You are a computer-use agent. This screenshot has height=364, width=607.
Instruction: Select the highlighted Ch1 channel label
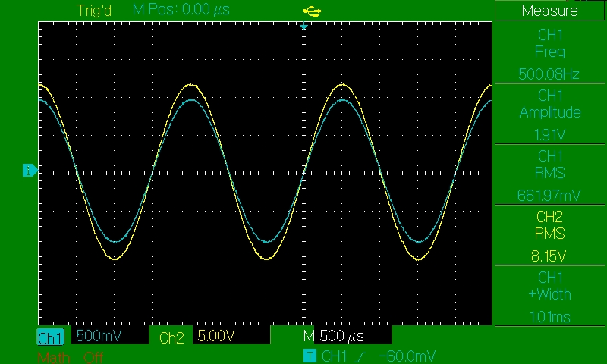51,337
